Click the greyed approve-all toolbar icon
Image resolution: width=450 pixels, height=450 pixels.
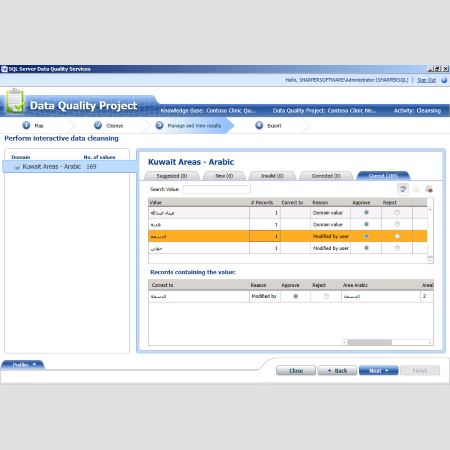click(x=416, y=189)
